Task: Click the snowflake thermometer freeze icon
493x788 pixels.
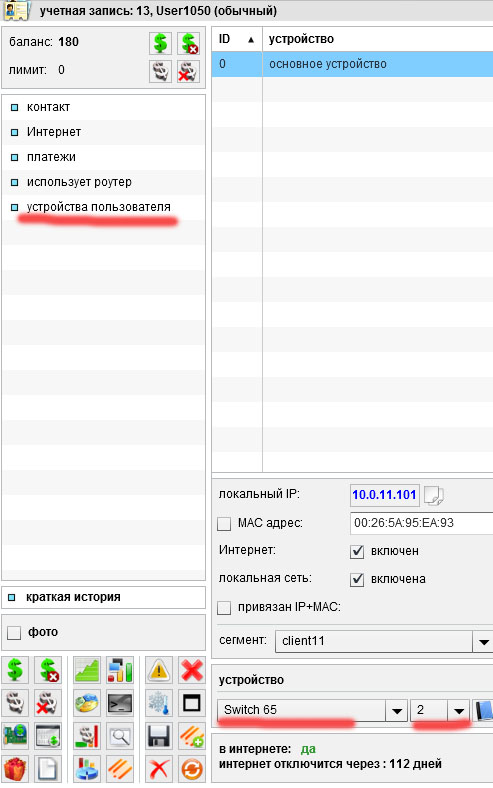Action: point(159,703)
